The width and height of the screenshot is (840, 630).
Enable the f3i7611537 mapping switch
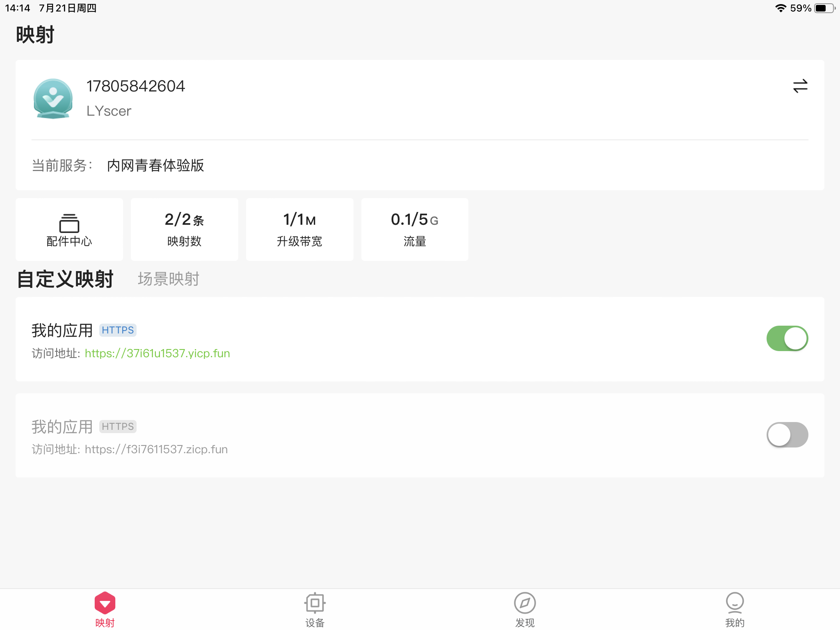click(787, 435)
